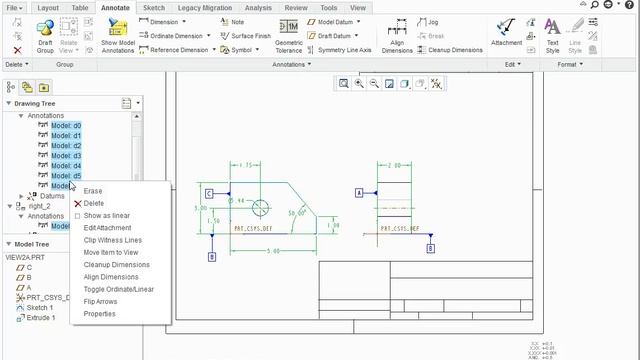640x360 pixels.
Task: Open the Model Tree navigator tab icon
Action: (11, 87)
